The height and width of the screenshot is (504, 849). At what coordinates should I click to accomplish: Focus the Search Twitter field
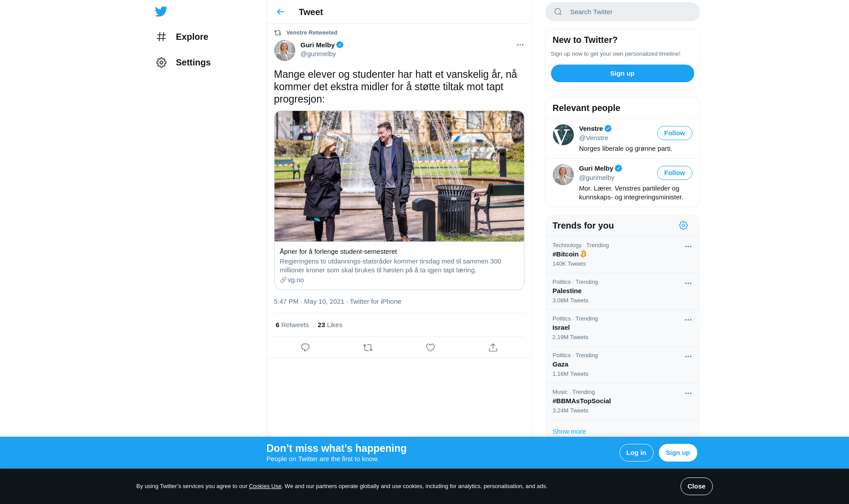pos(622,12)
